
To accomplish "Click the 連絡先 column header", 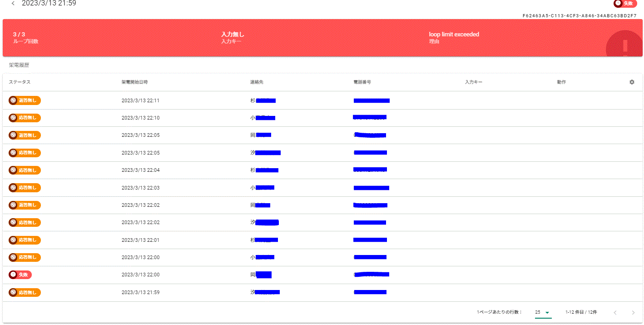I will (x=257, y=82).
